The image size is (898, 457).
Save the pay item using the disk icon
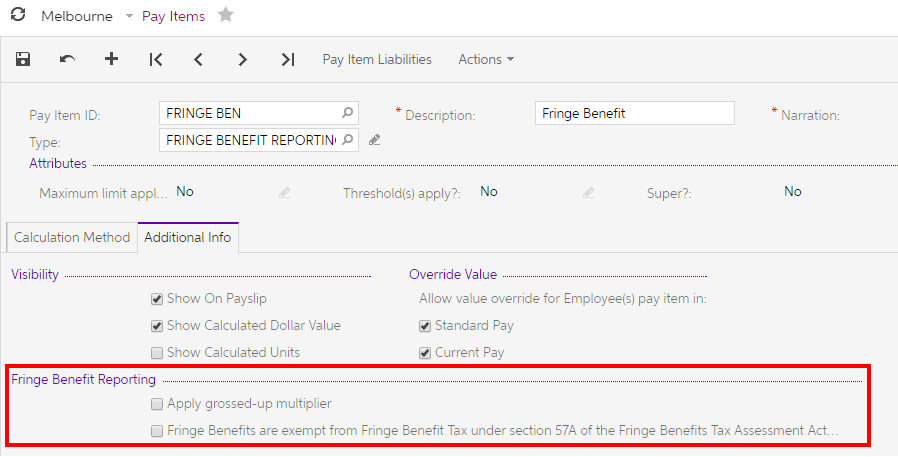(x=23, y=60)
